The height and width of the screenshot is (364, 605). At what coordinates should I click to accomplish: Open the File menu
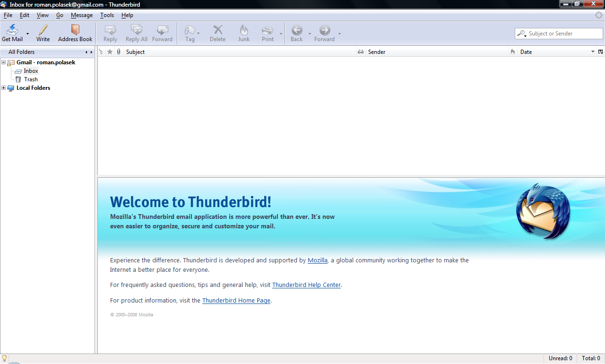coord(8,15)
